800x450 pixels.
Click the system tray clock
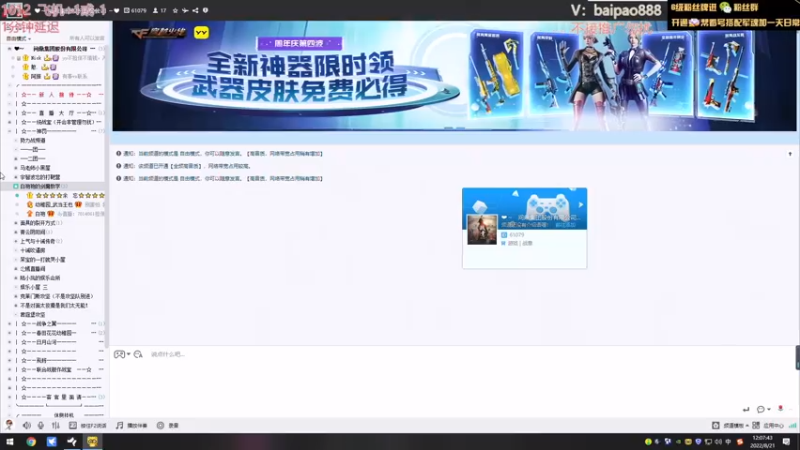[762, 441]
